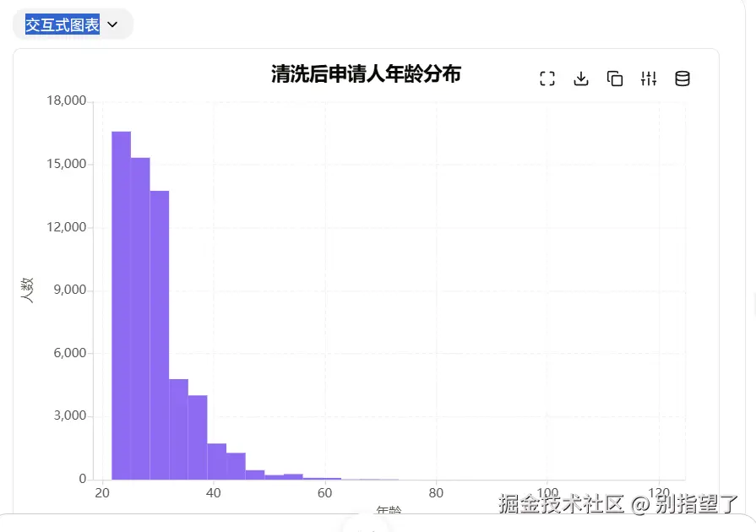
Task: Expand chart to fullscreen view
Action: [547, 79]
